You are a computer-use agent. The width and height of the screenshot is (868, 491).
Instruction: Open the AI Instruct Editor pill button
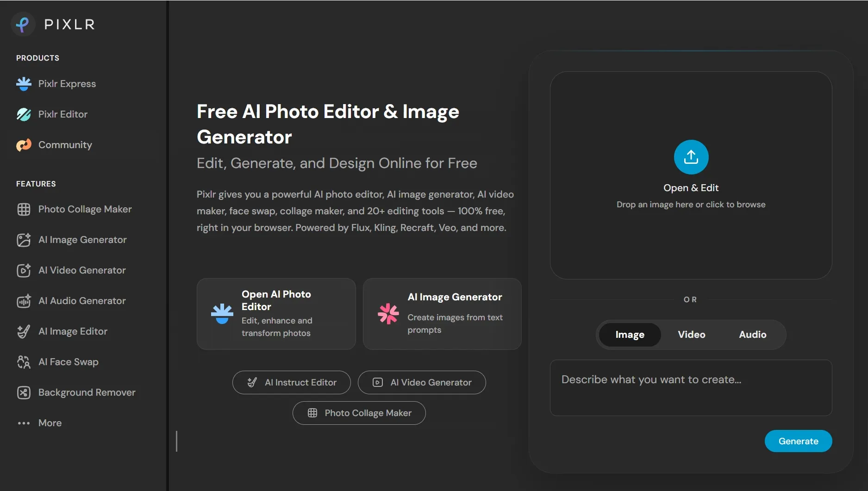pos(292,382)
